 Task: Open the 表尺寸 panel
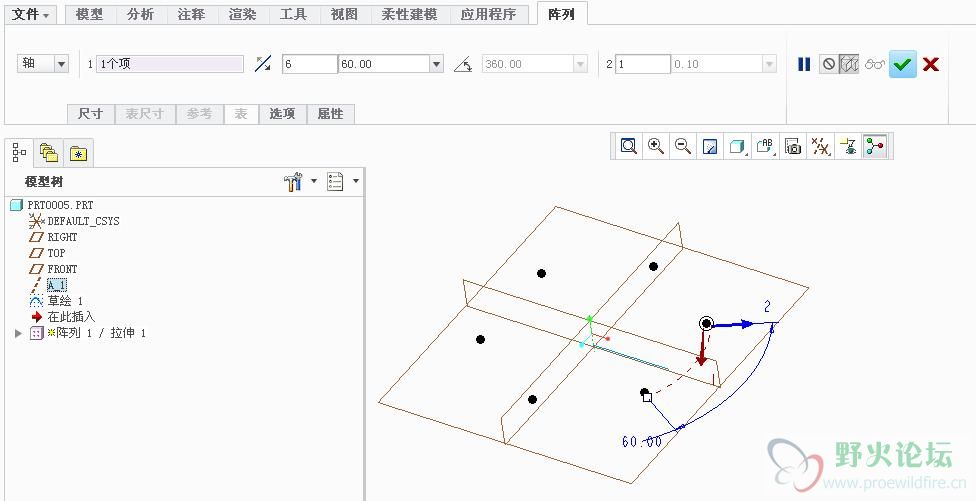(144, 114)
